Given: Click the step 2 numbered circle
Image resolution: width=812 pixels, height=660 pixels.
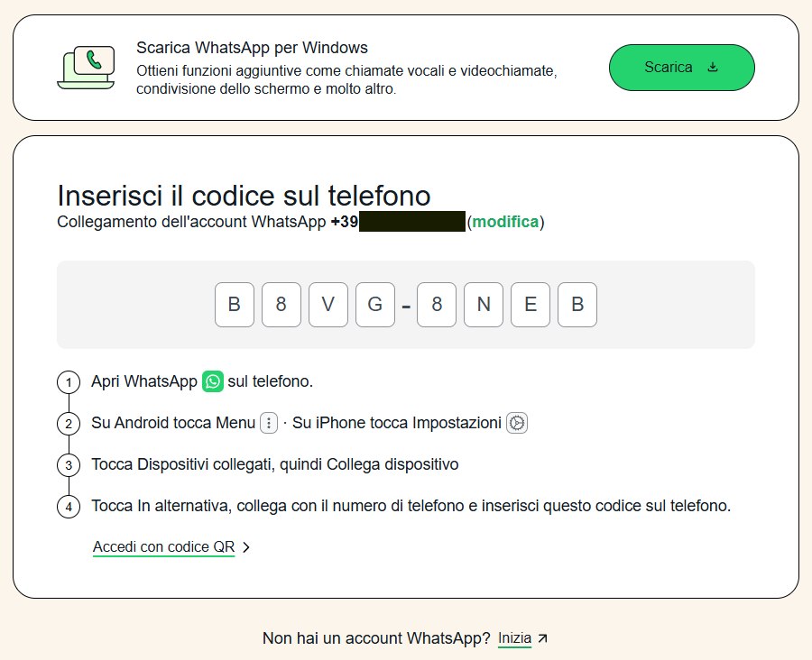Looking at the screenshot, I should (69, 423).
